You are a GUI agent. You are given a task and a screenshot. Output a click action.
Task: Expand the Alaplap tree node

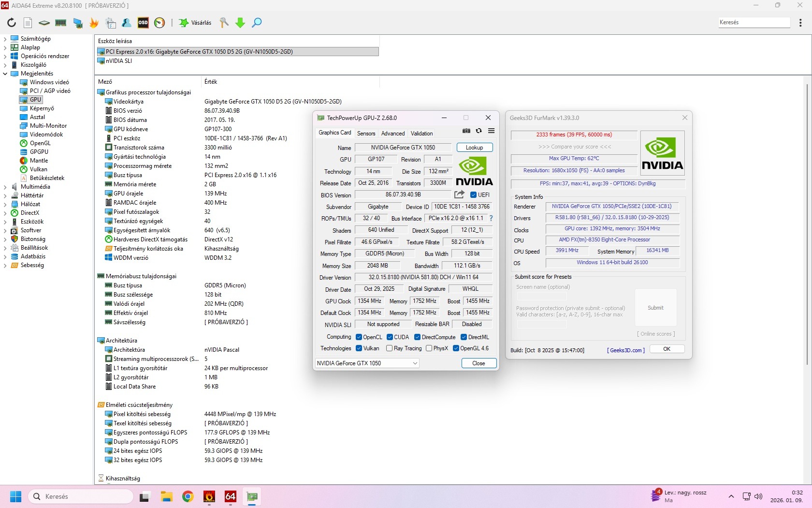(x=5, y=47)
